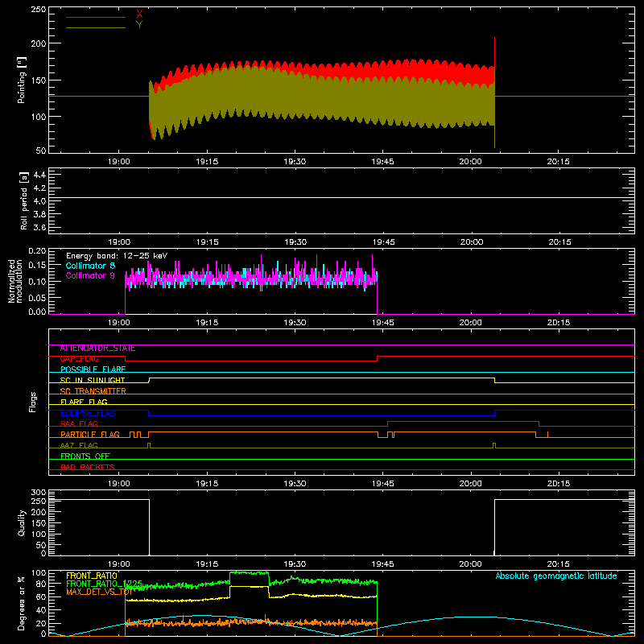Click the 200 tick on Pointing axis

coord(39,43)
